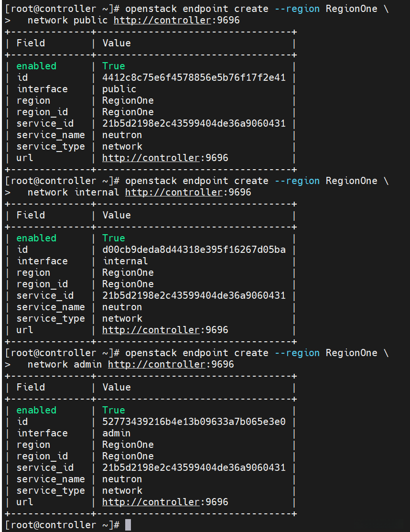Open the url row link in the bottom table
410x532 pixels.
[x=151, y=502]
